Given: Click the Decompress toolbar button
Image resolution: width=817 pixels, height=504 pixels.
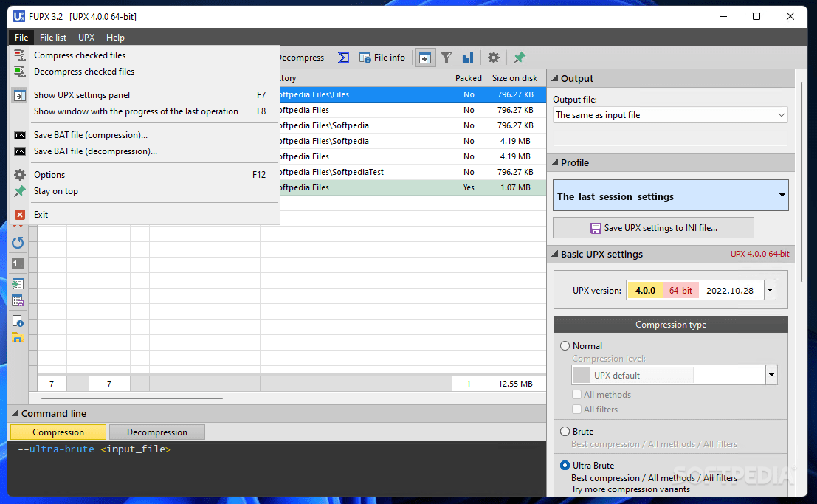Looking at the screenshot, I should tap(302, 58).
